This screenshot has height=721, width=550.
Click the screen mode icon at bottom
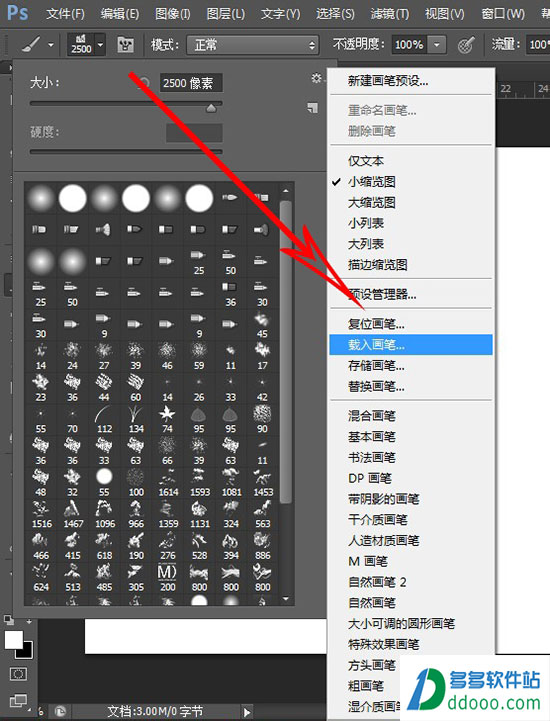(18, 701)
